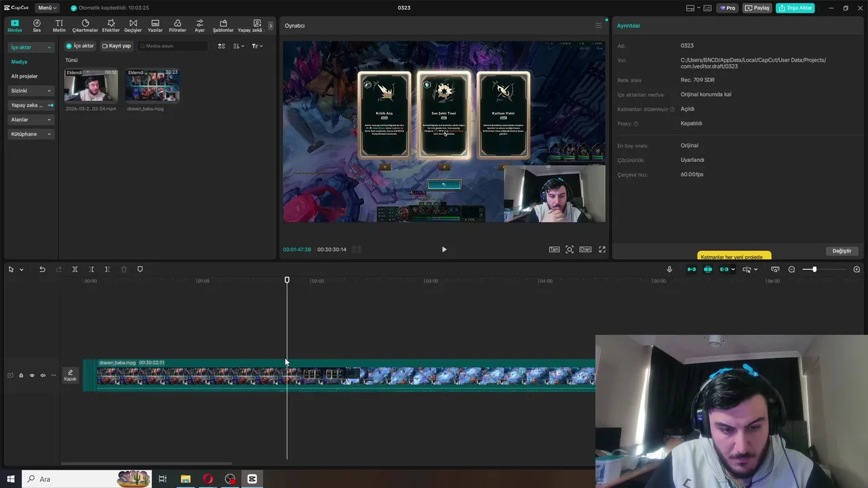Expand the Kütüphane sidebar section
This screenshot has width=868, height=488.
(x=31, y=134)
